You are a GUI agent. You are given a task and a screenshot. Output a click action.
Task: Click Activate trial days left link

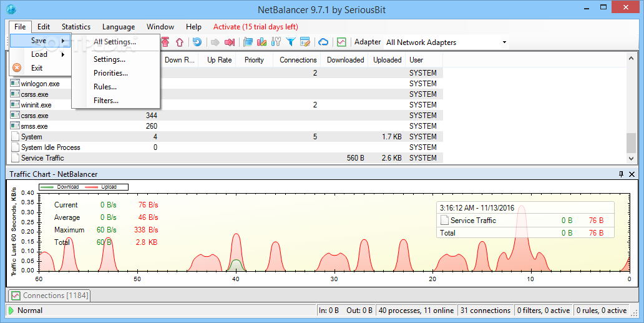(x=255, y=27)
